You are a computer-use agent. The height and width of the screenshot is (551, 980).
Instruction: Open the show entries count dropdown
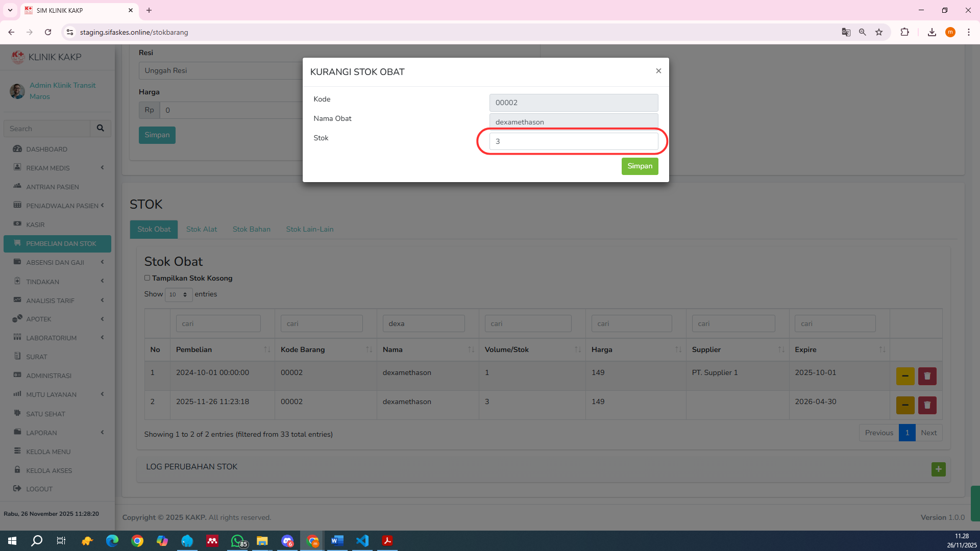click(x=178, y=294)
